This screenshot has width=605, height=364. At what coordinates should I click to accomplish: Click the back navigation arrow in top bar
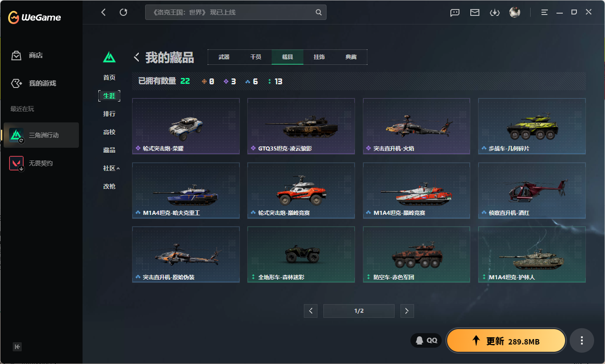click(x=103, y=12)
